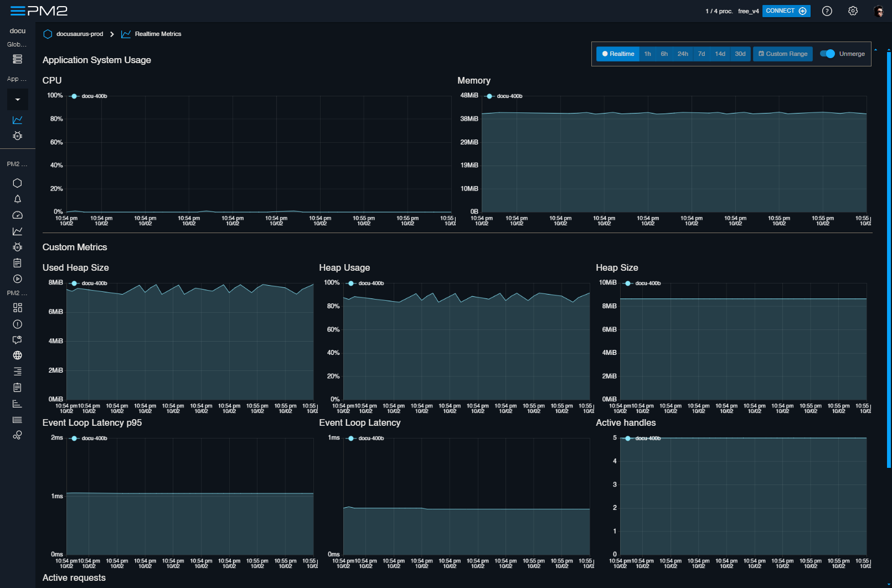
Task: Toggle docu-400b legend in Active handles chart
Action: [x=642, y=439]
